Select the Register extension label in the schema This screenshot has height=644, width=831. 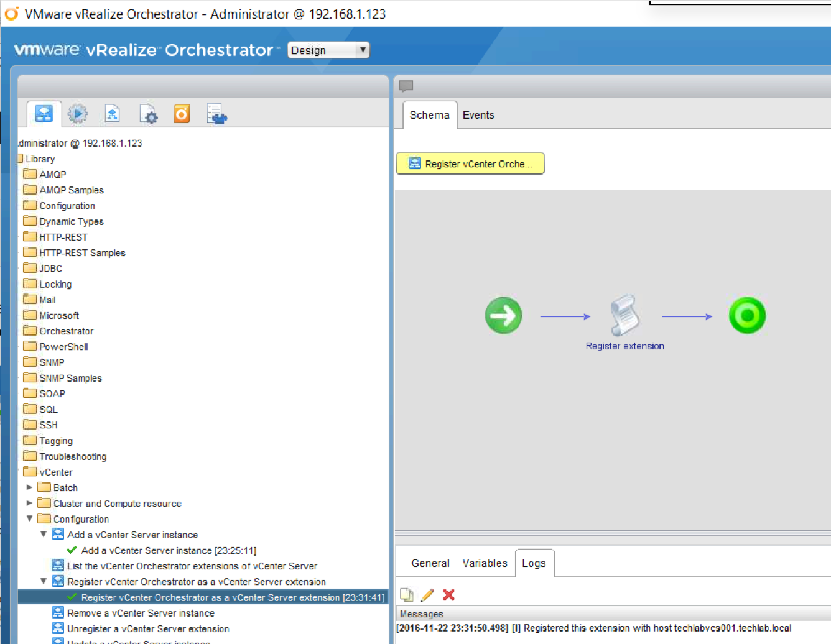click(x=624, y=346)
